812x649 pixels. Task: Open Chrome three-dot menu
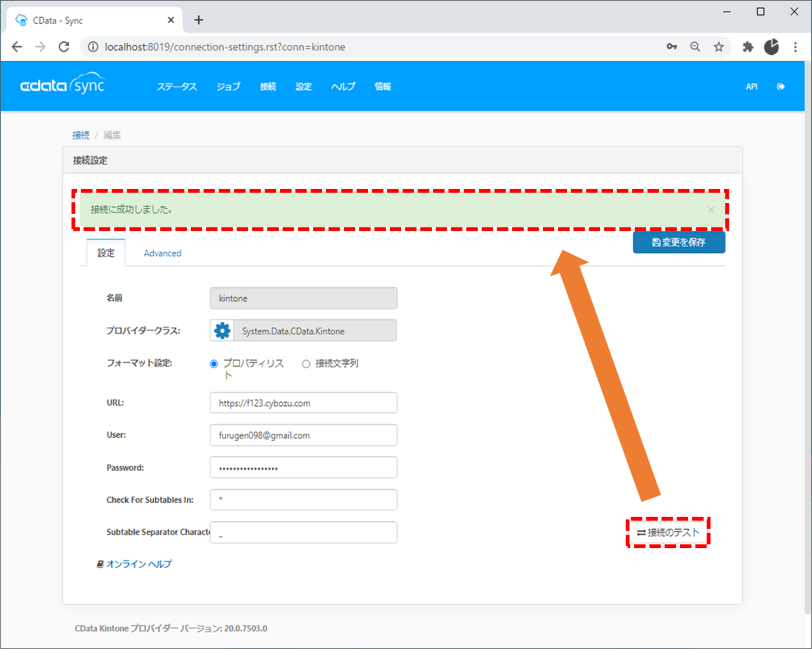796,47
